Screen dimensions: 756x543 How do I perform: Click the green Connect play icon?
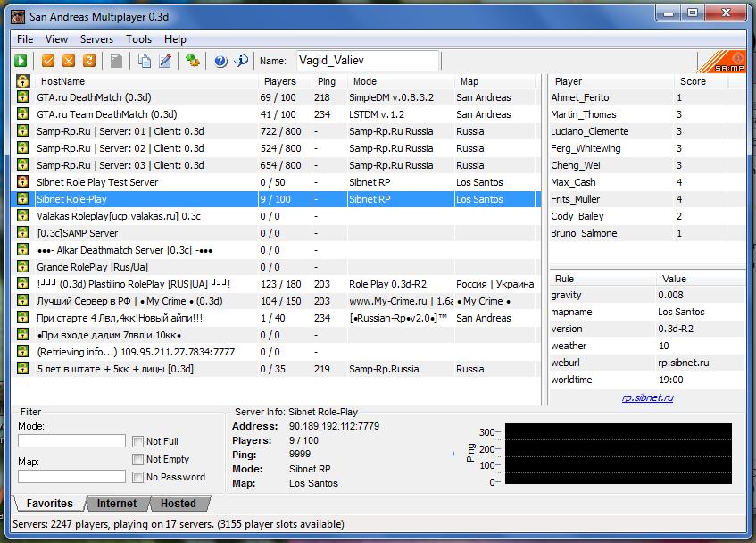click(21, 61)
